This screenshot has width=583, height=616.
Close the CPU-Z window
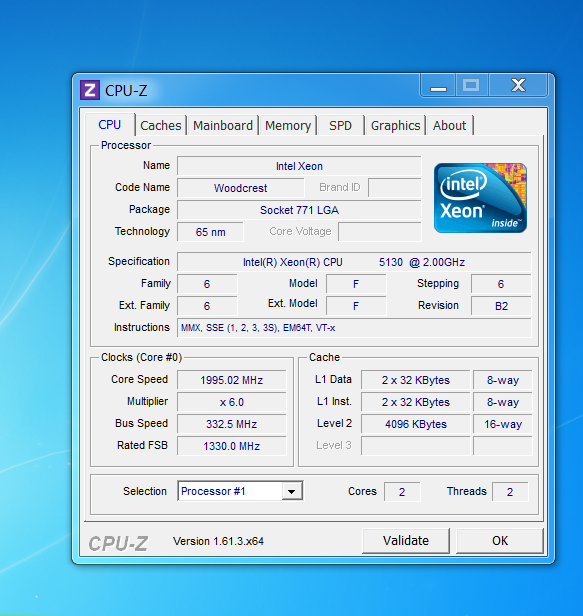[518, 85]
